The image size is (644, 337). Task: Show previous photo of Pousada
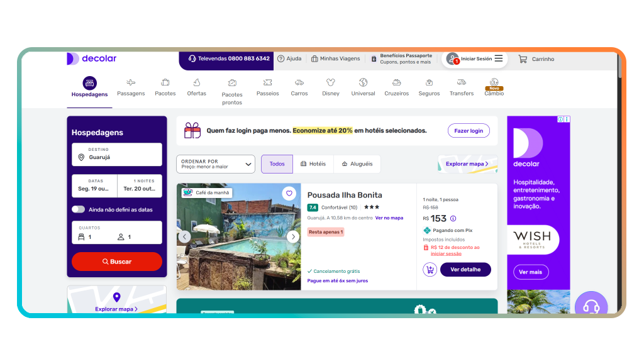click(184, 237)
